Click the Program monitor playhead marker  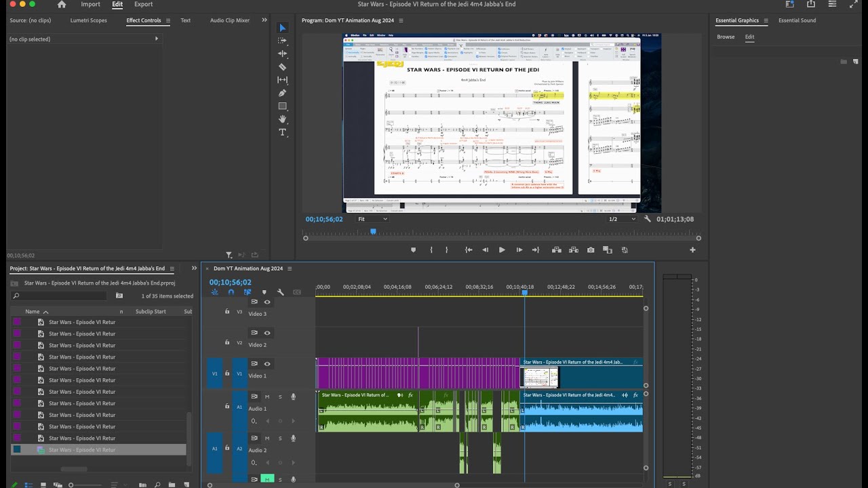pyautogui.click(x=373, y=232)
